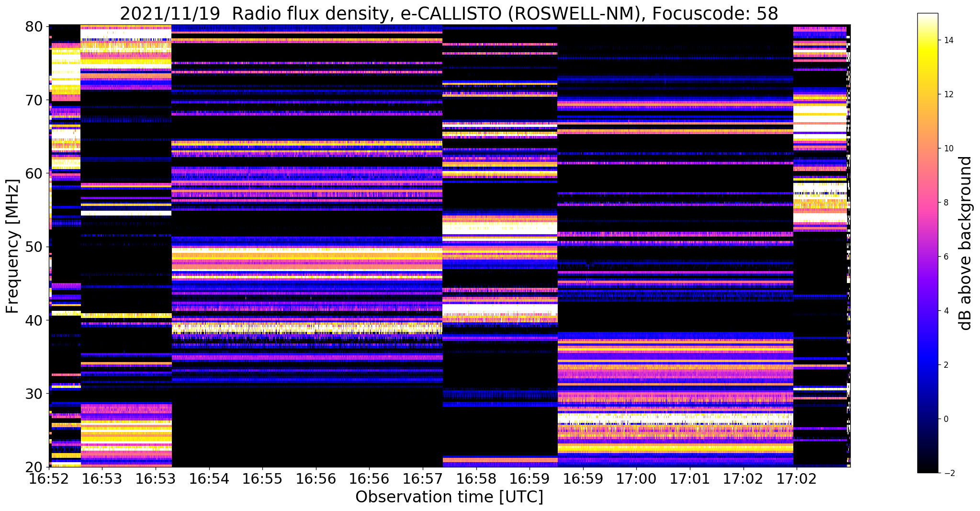The image size is (980, 511).
Task: Click the 4 label on the colorbar
Action: pos(946,311)
